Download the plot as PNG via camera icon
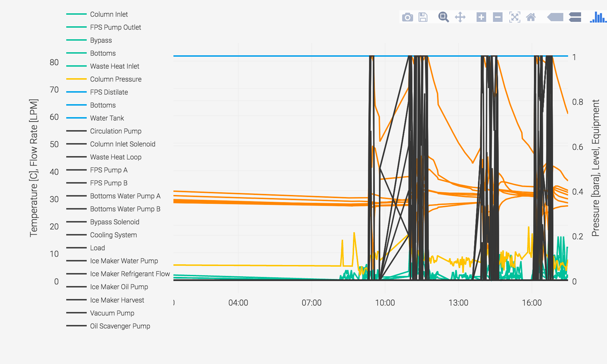Screen dimensions: 607x364 tap(407, 17)
